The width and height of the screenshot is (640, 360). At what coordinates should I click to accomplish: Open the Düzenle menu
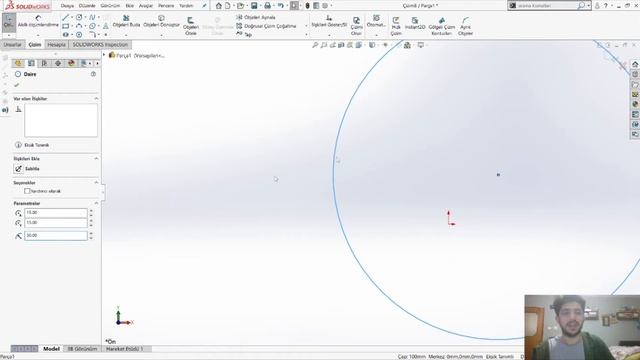tap(87, 6)
